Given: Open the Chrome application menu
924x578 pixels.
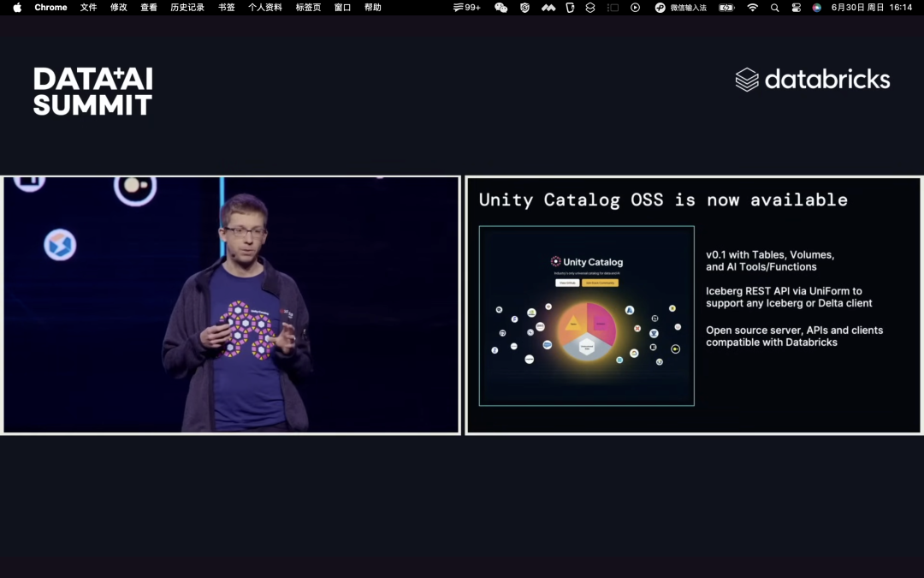Looking at the screenshot, I should pyautogui.click(x=50, y=8).
